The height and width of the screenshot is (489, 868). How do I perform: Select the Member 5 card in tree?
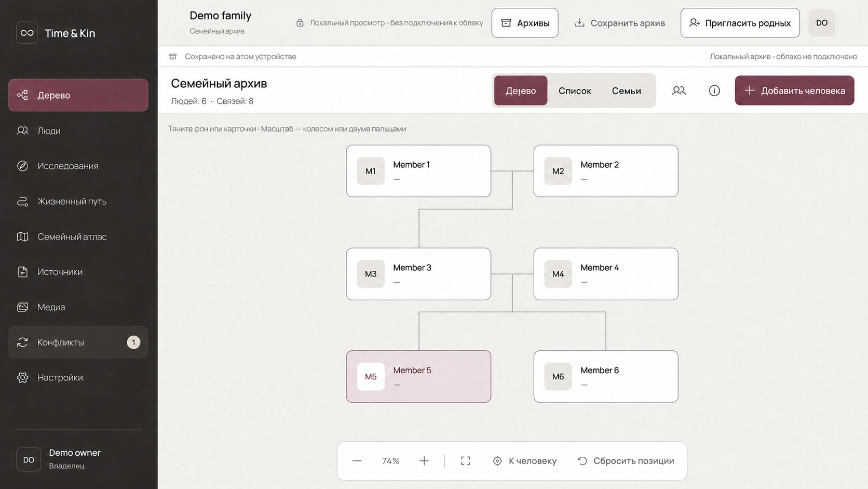tap(418, 376)
